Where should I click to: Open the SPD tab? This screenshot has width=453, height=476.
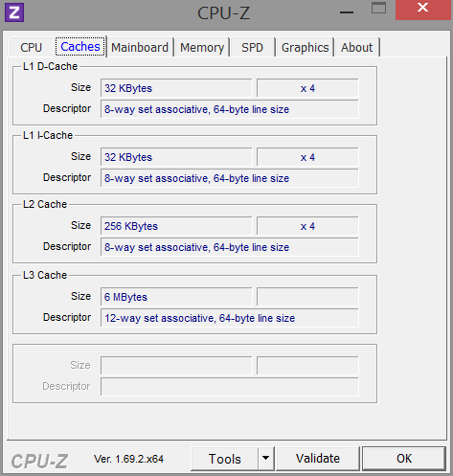252,47
